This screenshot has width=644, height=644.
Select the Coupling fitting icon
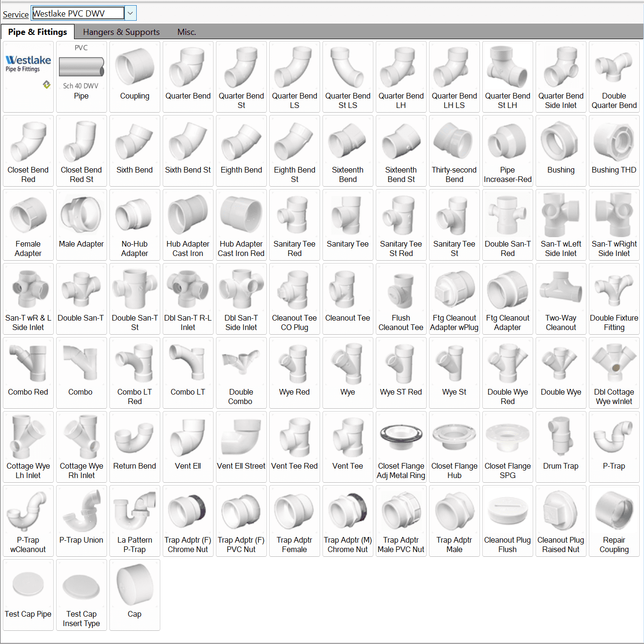pos(134,76)
